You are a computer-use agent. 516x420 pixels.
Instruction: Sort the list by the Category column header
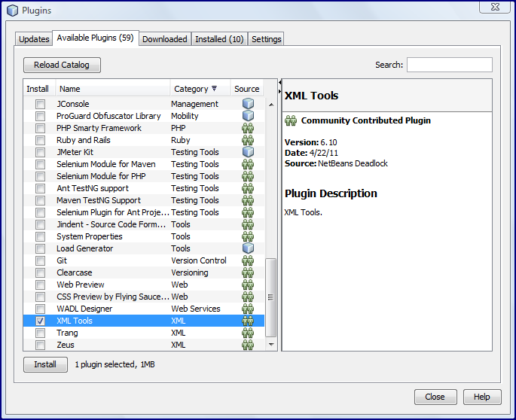(x=200, y=89)
